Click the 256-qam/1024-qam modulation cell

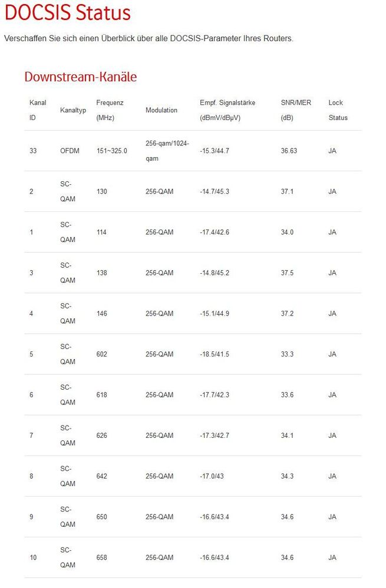click(x=167, y=151)
